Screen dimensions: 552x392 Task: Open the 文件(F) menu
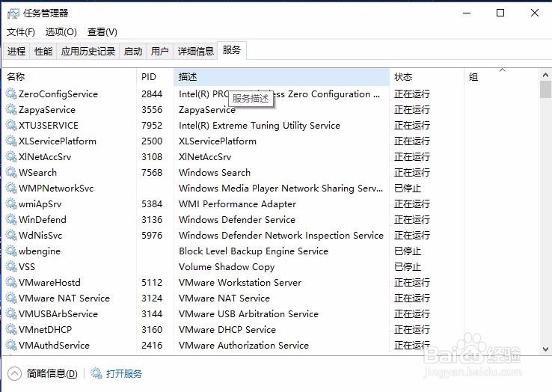tap(21, 32)
